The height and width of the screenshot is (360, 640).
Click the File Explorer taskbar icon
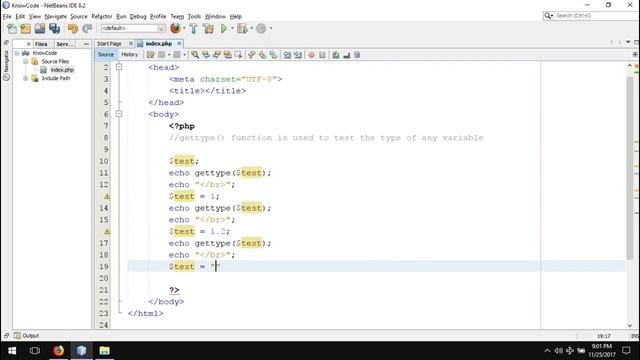104,351
